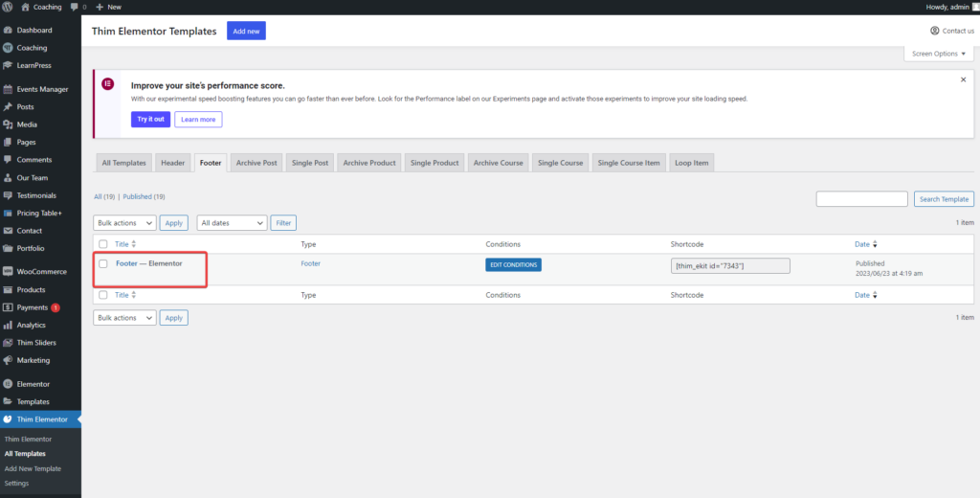Click the EDIT CONDITIONS button

pyautogui.click(x=513, y=264)
